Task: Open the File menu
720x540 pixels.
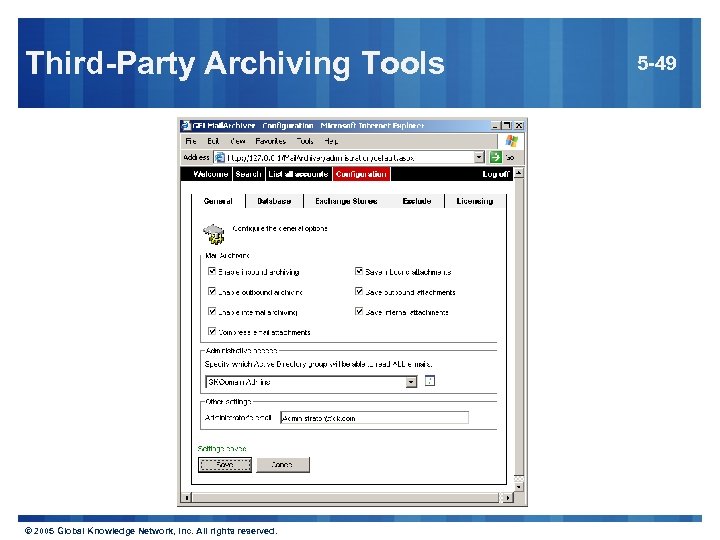Action: pyautogui.click(x=191, y=141)
